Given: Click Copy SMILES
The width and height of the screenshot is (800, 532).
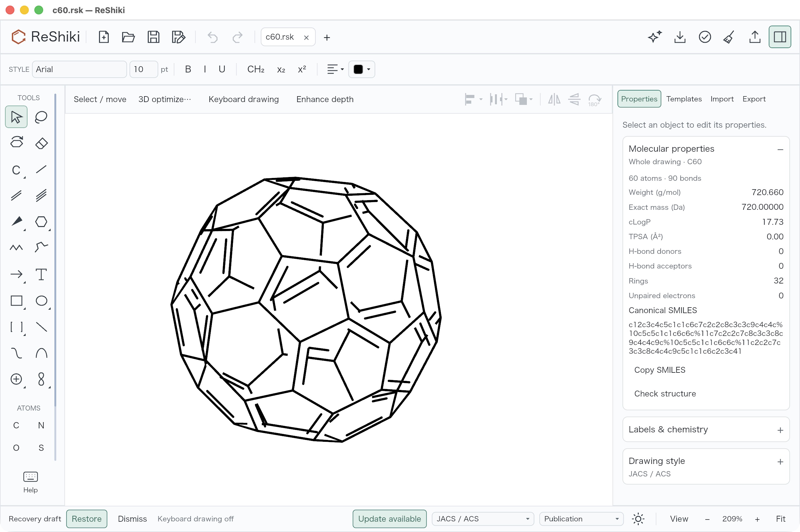Looking at the screenshot, I should coord(659,370).
